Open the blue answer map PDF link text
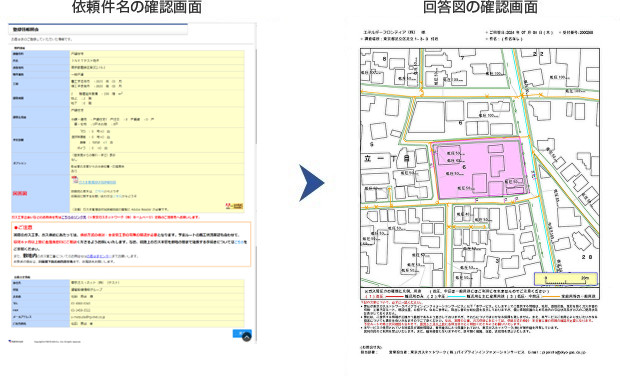The image size is (620, 376). [x=97, y=182]
